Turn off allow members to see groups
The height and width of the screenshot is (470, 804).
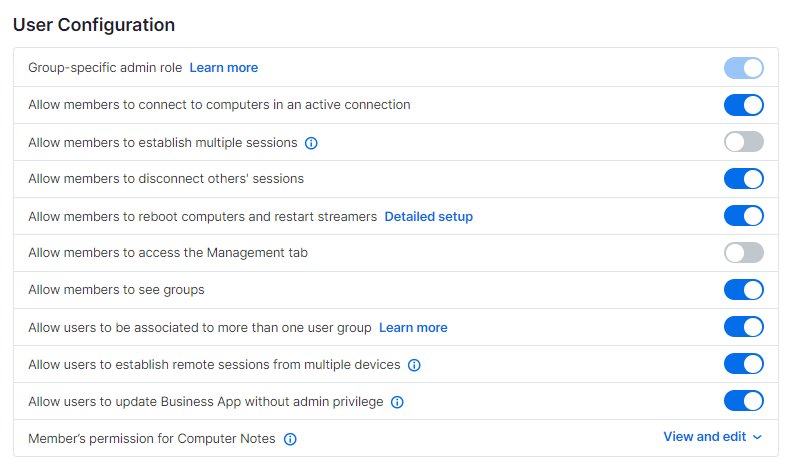(743, 290)
